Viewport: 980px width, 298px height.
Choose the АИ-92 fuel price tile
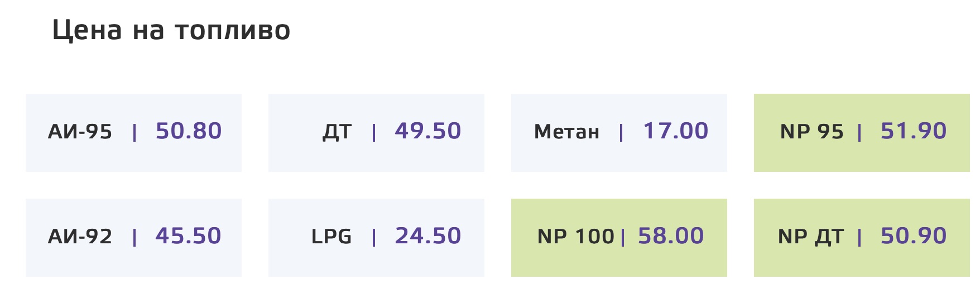(133, 238)
